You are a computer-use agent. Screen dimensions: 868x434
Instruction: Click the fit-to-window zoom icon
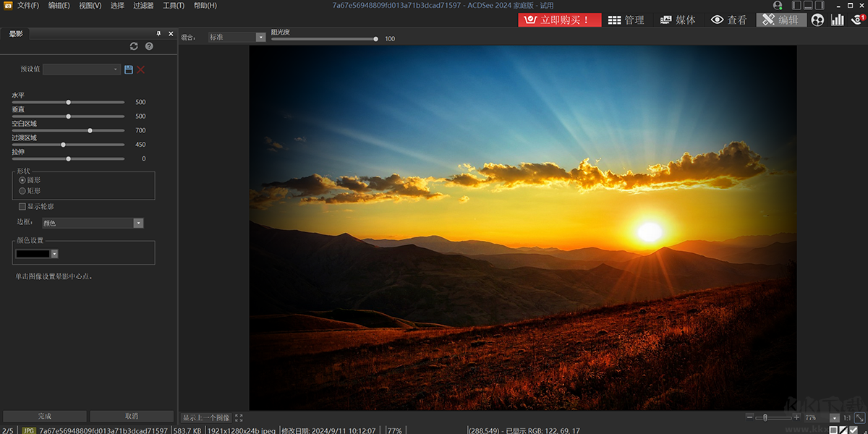click(x=859, y=418)
